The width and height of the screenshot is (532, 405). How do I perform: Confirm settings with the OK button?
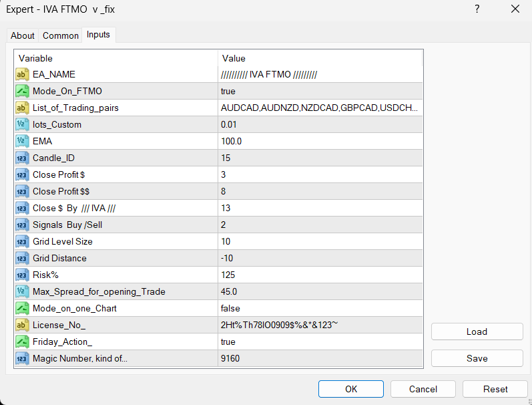click(351, 389)
